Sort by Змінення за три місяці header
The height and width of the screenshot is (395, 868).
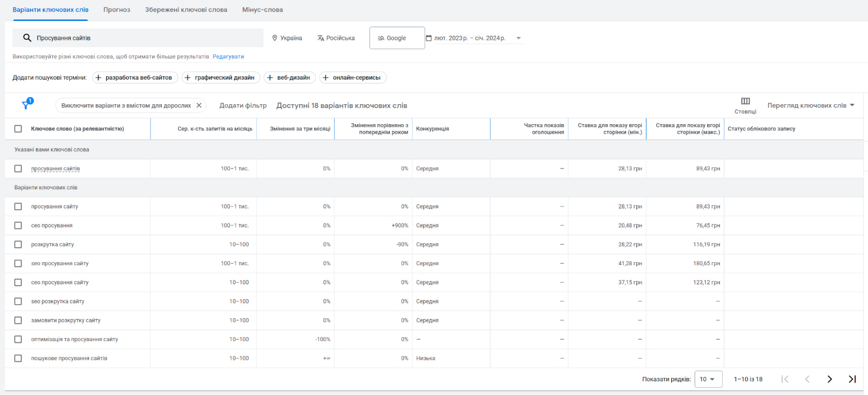[300, 129]
